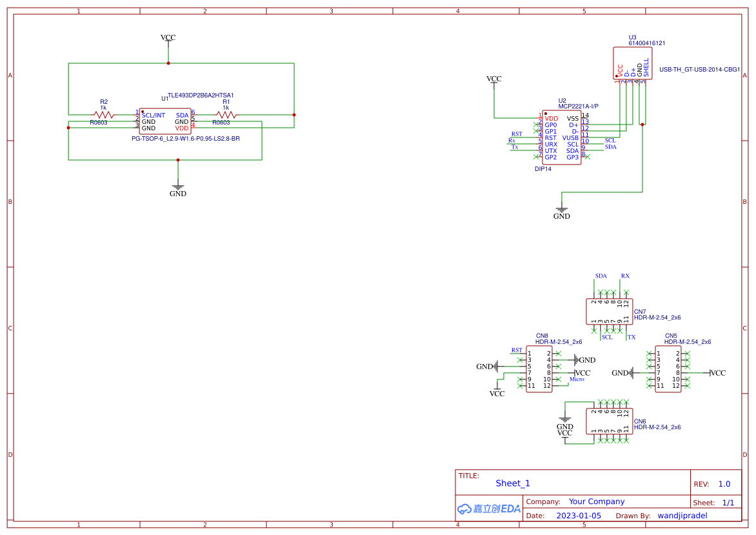Select the RST net label near U2
The image size is (756, 535).
(516, 133)
